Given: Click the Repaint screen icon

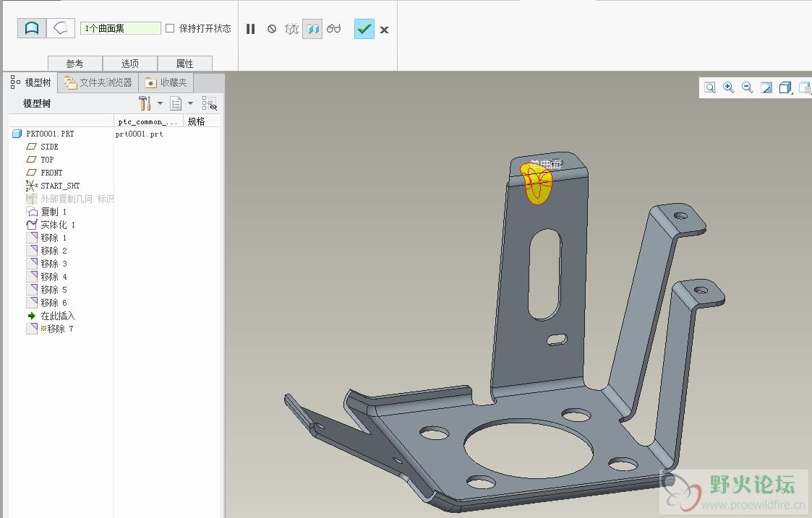Looking at the screenshot, I should coord(766,87).
